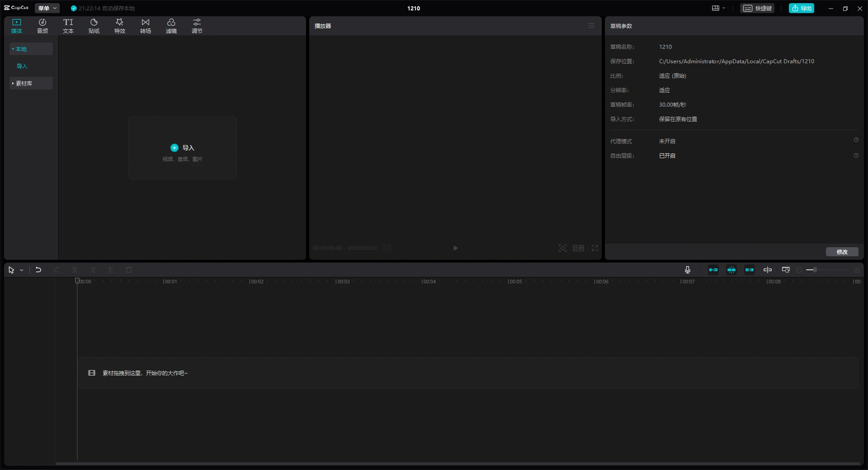The height and width of the screenshot is (470, 868).
Task: Open the selection tool mode dropdown
Action: click(x=21, y=270)
